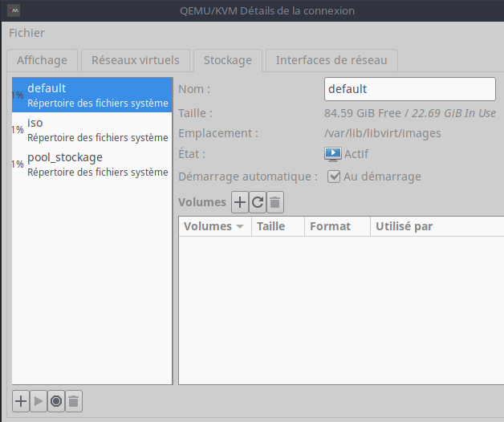
Task: Open the Fichier menu
Action: point(26,33)
